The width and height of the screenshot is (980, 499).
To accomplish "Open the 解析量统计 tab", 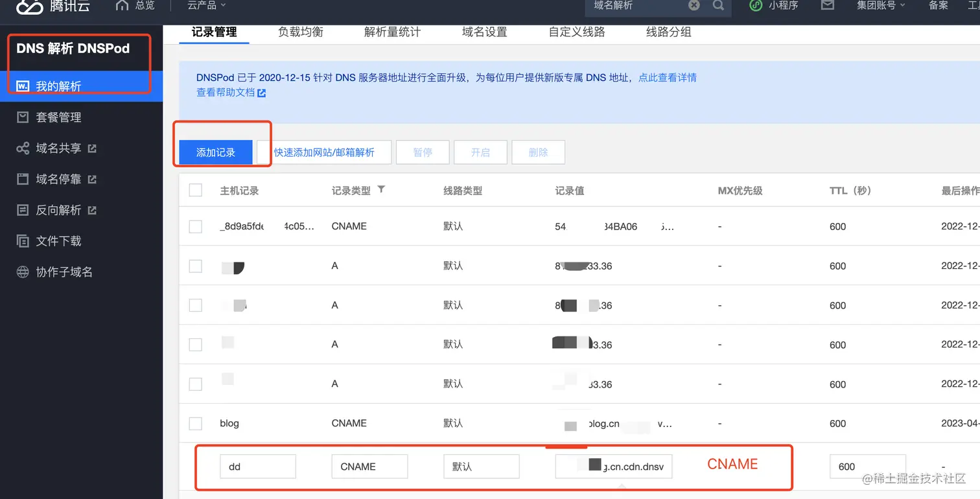I will (393, 32).
